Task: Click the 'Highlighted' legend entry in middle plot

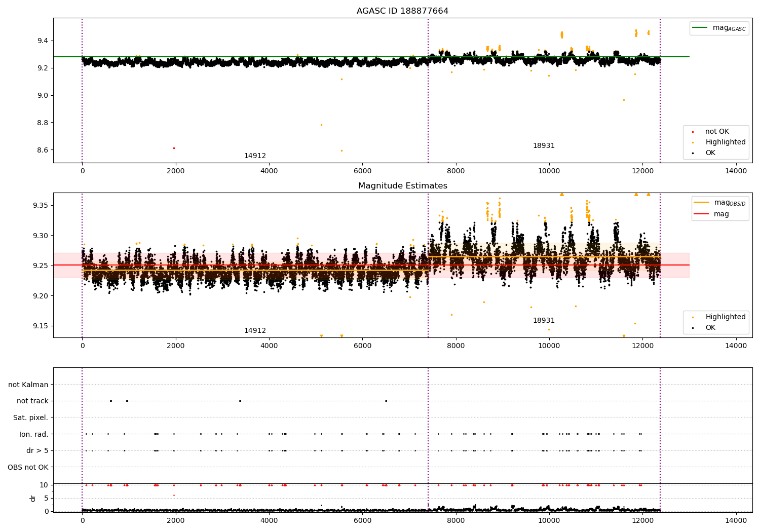Action: (x=726, y=317)
